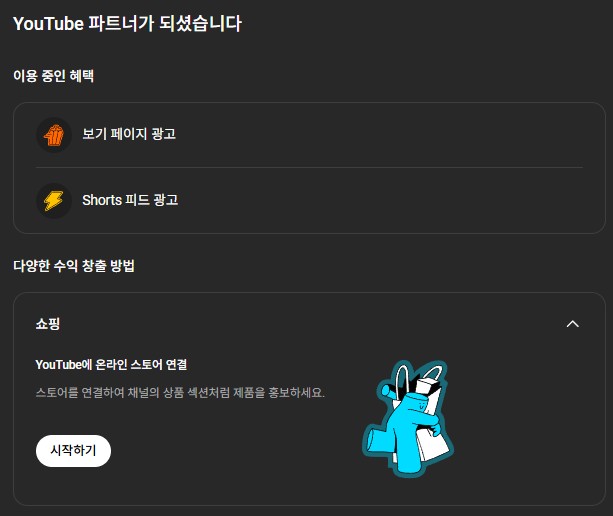Click the yellow lightning bolt Shorts icon
The height and width of the screenshot is (516, 613).
pyautogui.click(x=54, y=201)
